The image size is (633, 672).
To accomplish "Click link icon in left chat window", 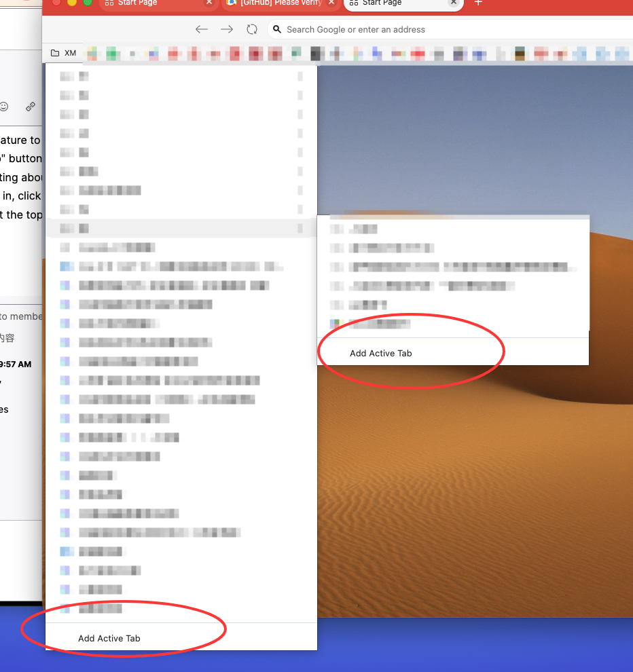I will click(x=31, y=107).
